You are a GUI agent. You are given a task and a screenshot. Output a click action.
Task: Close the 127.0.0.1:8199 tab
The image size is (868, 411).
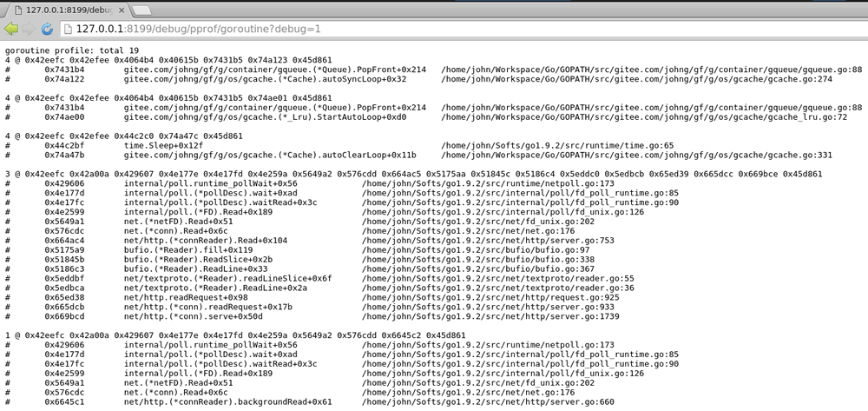click(x=120, y=9)
